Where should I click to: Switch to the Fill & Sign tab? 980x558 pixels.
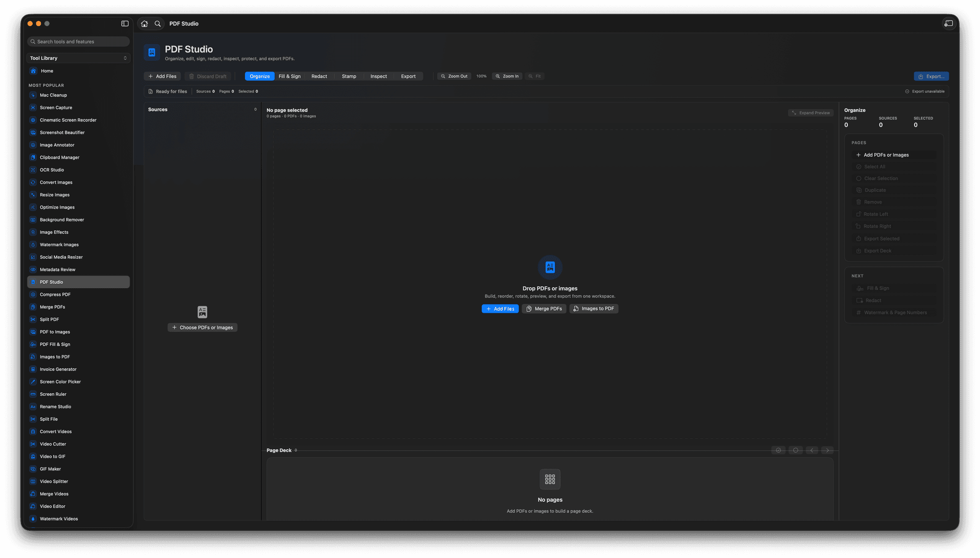289,76
